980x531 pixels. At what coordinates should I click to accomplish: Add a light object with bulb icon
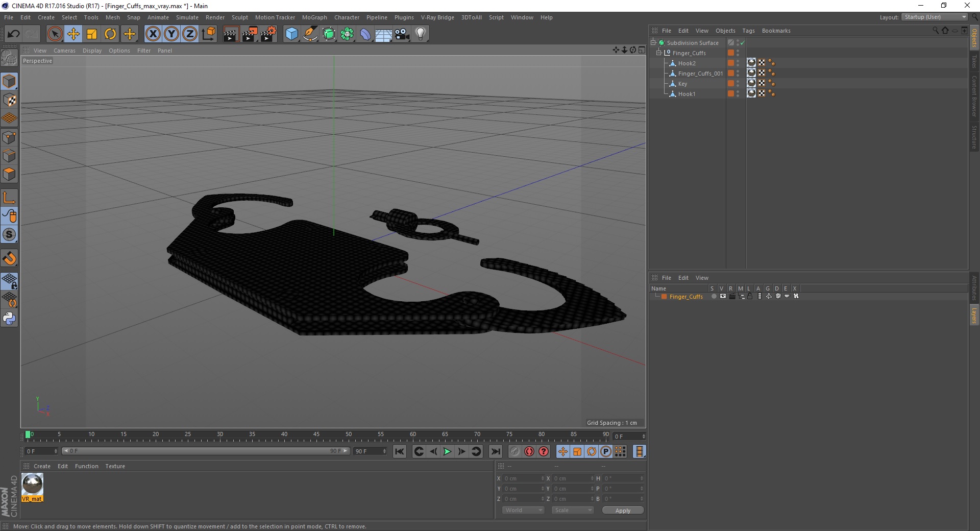(420, 34)
